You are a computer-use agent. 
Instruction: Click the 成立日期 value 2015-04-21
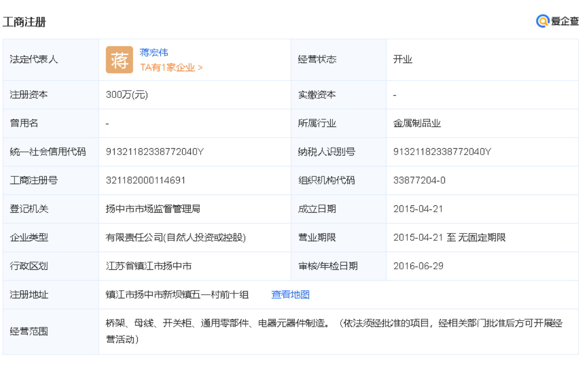418,209
